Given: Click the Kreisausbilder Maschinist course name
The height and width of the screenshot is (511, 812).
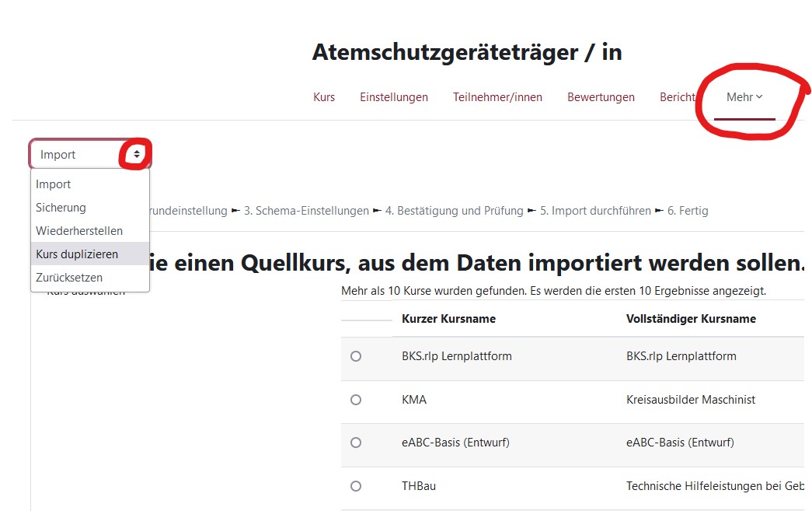Looking at the screenshot, I should coord(691,400).
